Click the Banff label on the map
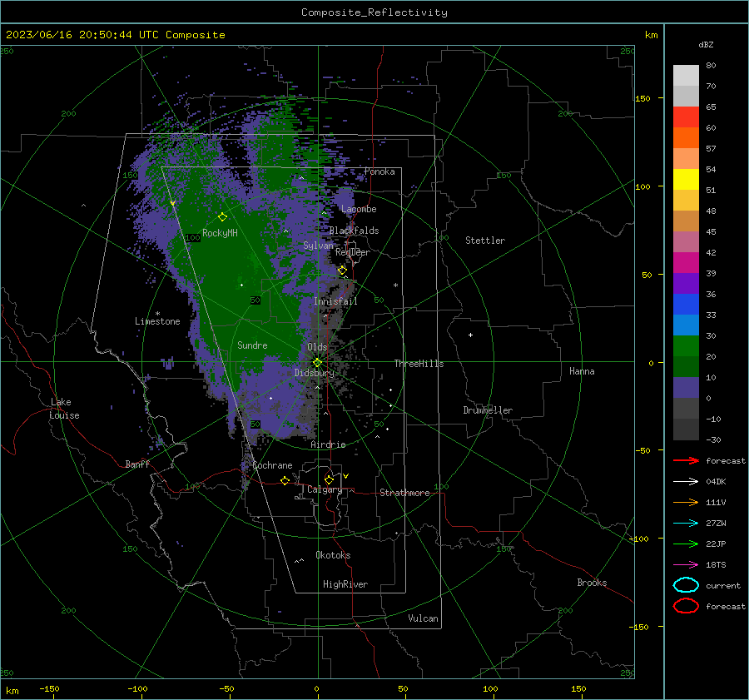 [137, 464]
